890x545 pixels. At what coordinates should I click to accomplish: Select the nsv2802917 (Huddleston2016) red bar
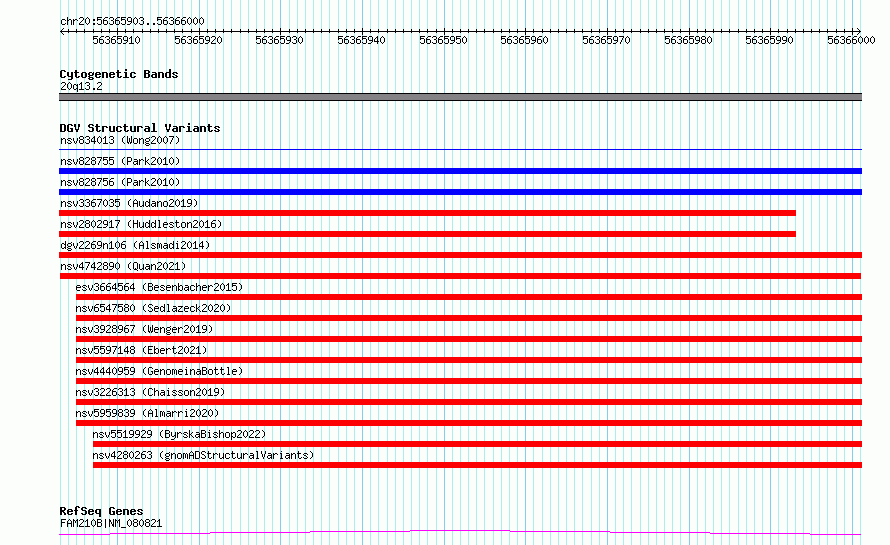point(427,234)
